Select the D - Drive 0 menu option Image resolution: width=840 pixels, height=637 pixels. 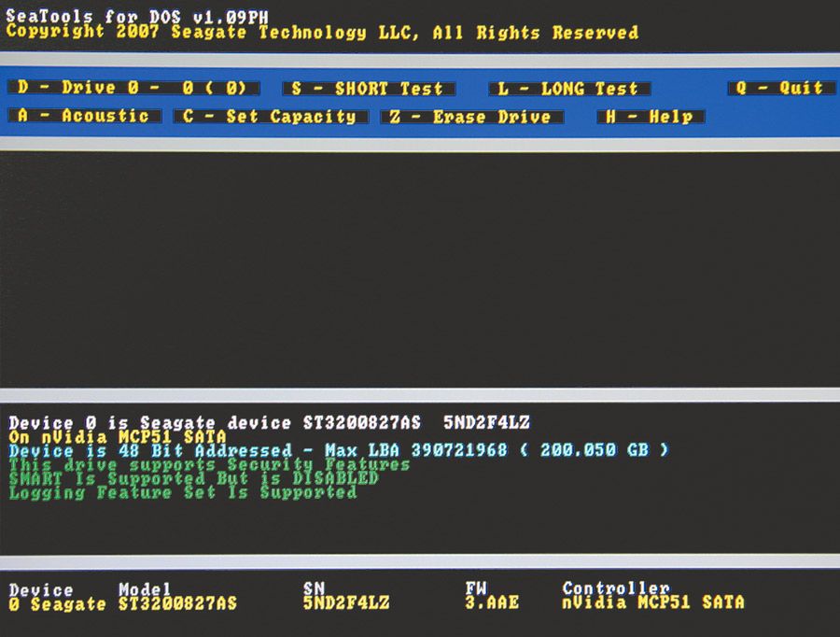[x=133, y=88]
